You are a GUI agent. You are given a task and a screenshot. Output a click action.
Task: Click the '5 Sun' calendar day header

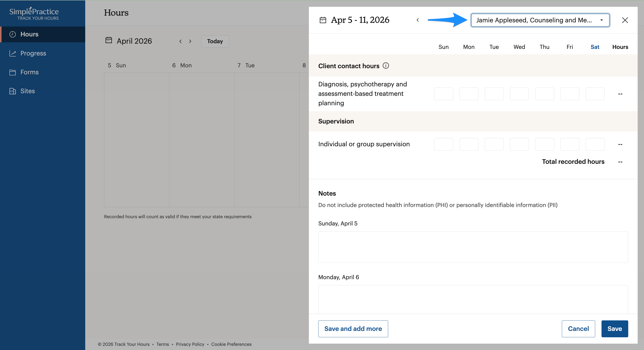(x=117, y=65)
